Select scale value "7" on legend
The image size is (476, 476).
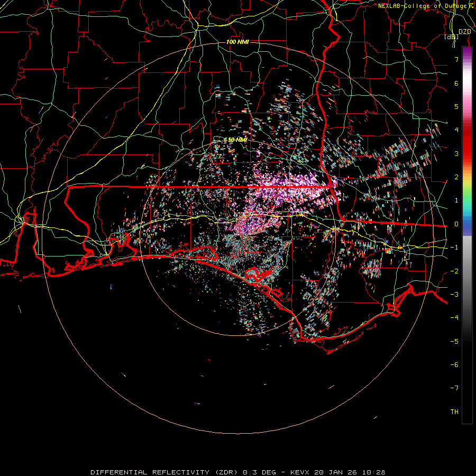click(456, 59)
